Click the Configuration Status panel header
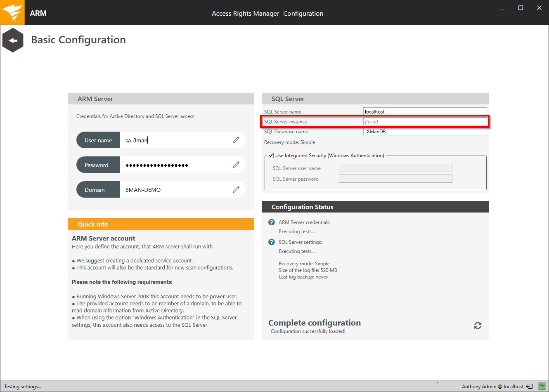Screen dimensions: 549x392 point(375,207)
